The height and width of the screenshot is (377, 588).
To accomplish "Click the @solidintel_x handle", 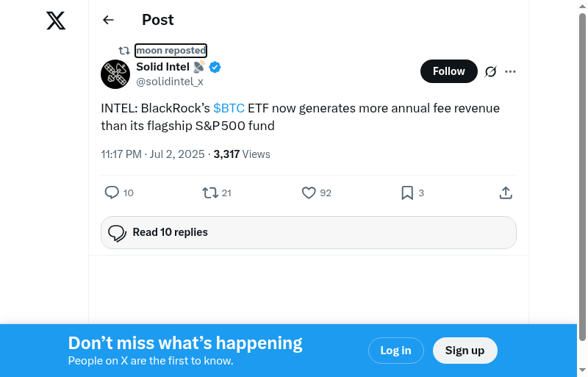I will tap(169, 82).
